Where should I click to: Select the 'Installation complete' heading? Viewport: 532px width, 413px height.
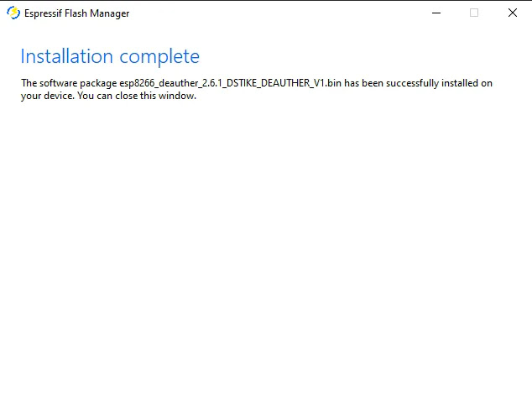[x=110, y=57]
